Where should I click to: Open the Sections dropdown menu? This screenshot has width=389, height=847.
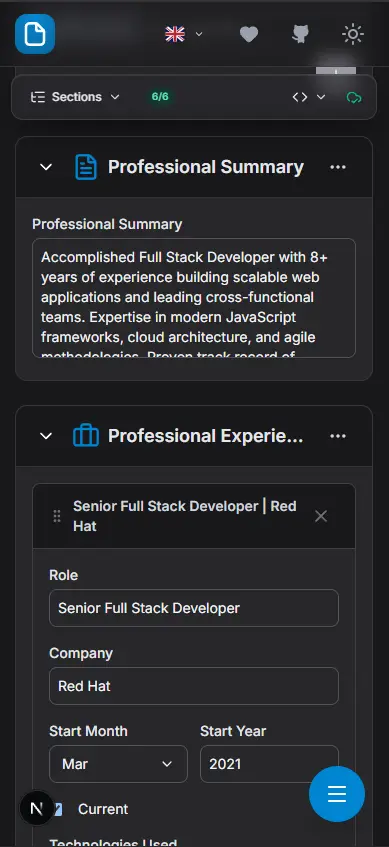[x=75, y=97]
